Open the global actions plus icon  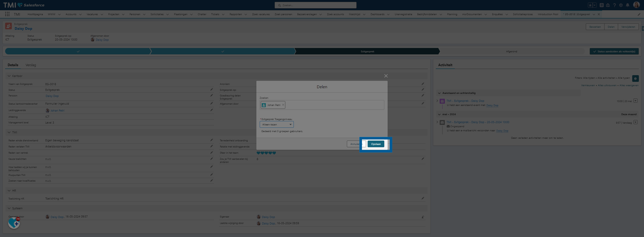pos(601,5)
